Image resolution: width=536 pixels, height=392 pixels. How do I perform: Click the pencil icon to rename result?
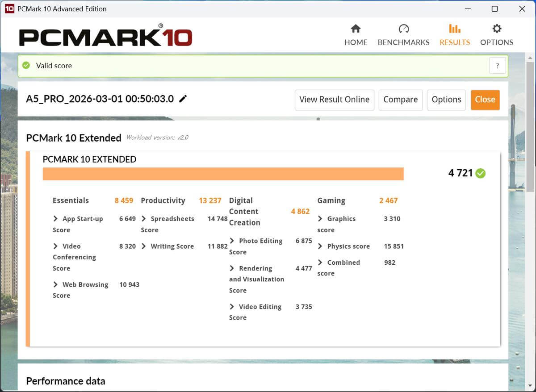183,99
